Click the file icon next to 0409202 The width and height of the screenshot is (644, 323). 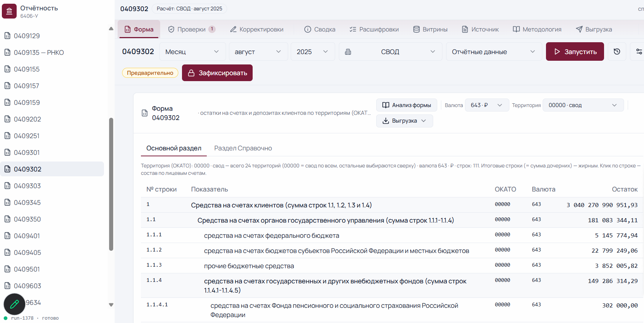[x=7, y=119]
